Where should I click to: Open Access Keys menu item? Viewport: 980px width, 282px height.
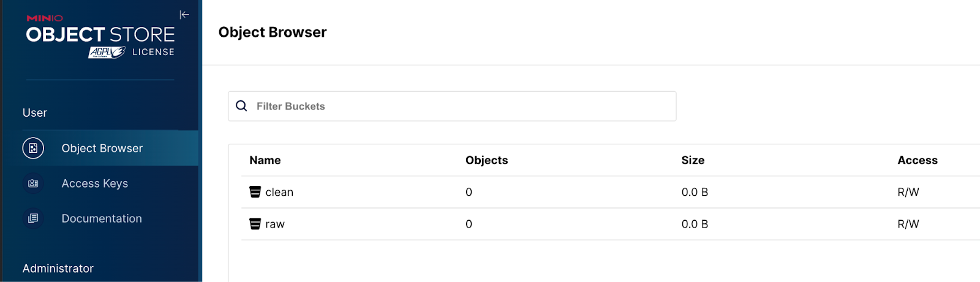pos(95,184)
